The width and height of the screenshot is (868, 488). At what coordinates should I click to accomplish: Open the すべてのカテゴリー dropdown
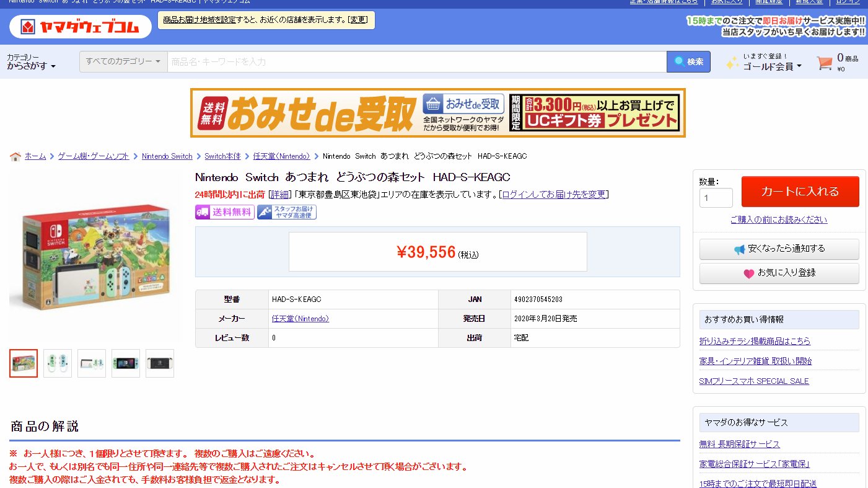pos(122,62)
